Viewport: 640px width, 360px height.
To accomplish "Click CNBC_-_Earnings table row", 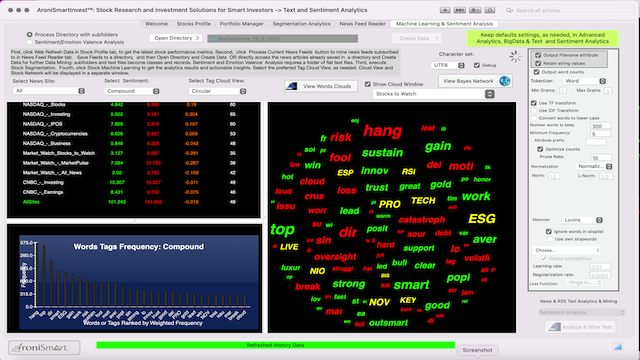I will tap(133, 192).
